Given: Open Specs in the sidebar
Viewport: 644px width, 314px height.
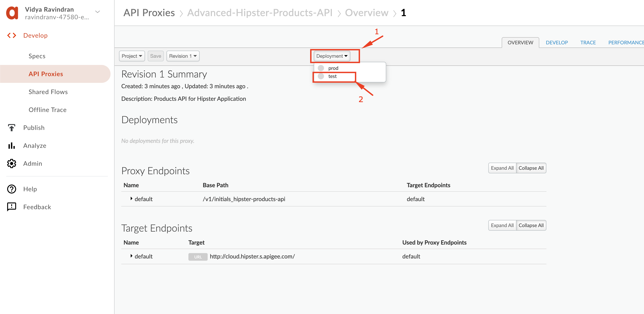Looking at the screenshot, I should click(37, 56).
